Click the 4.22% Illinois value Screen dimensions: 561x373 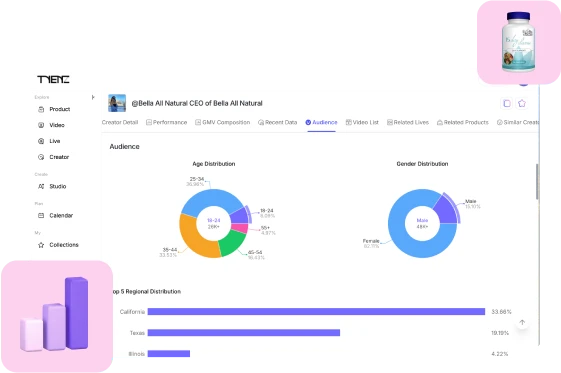pyautogui.click(x=499, y=354)
